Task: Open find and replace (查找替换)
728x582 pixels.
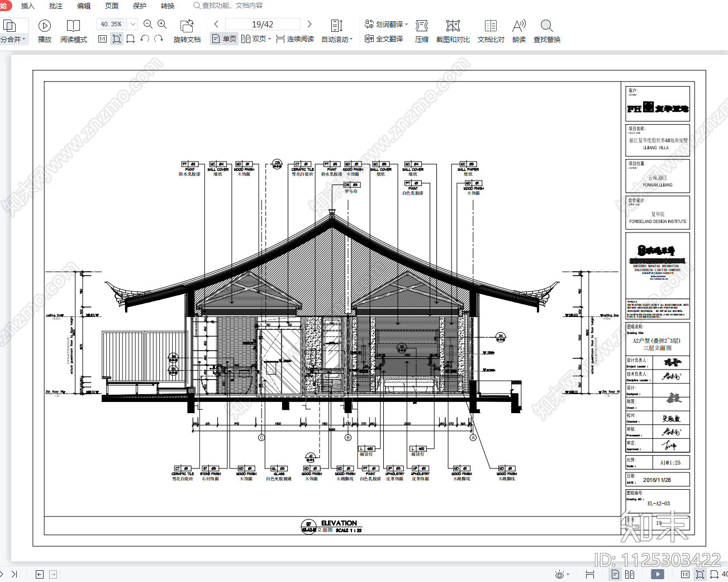Action: pos(547,31)
